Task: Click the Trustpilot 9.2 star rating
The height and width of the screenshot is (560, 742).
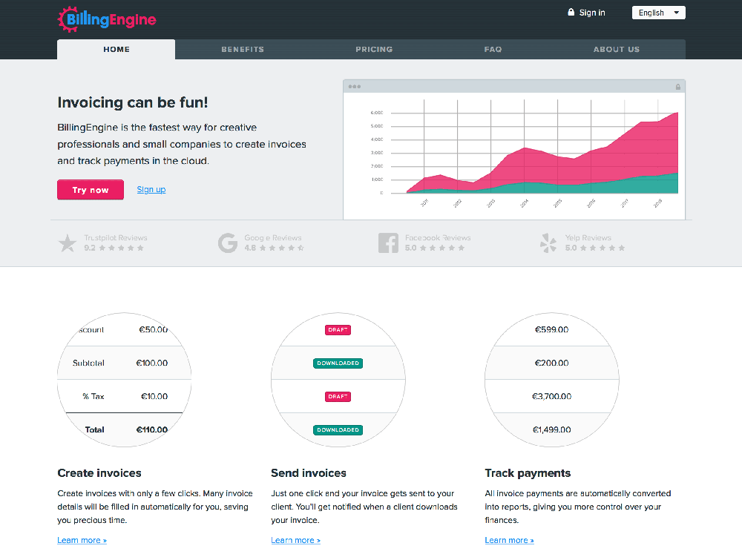Action: tap(114, 248)
